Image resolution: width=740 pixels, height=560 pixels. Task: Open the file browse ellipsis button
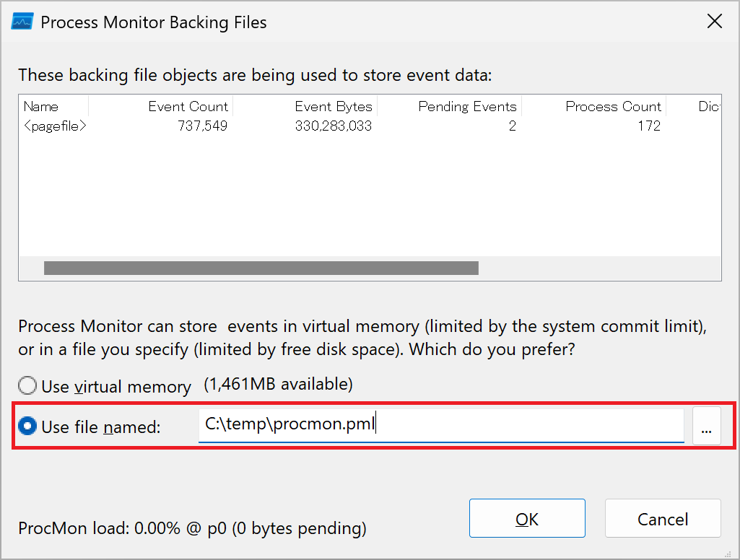click(707, 426)
